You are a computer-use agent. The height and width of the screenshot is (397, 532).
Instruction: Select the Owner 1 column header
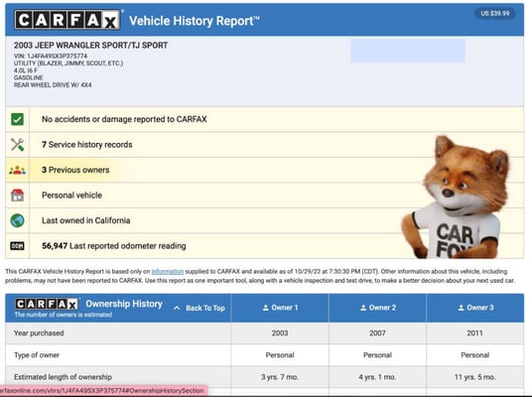point(280,308)
